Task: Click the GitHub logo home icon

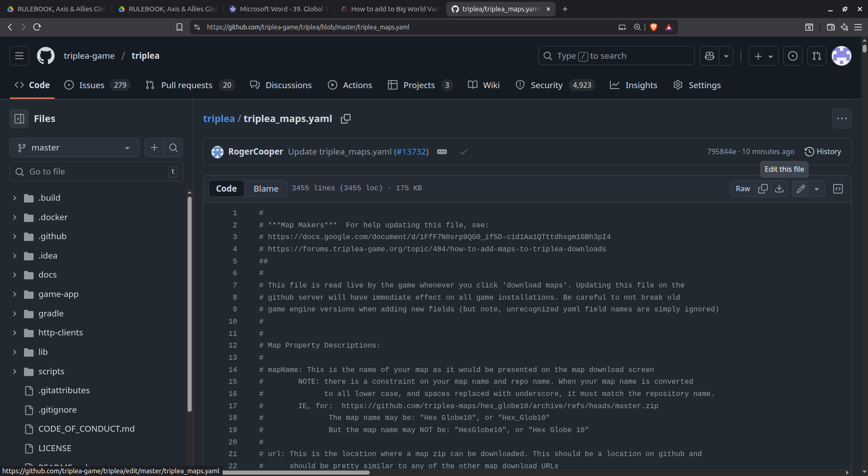Action: (x=46, y=56)
